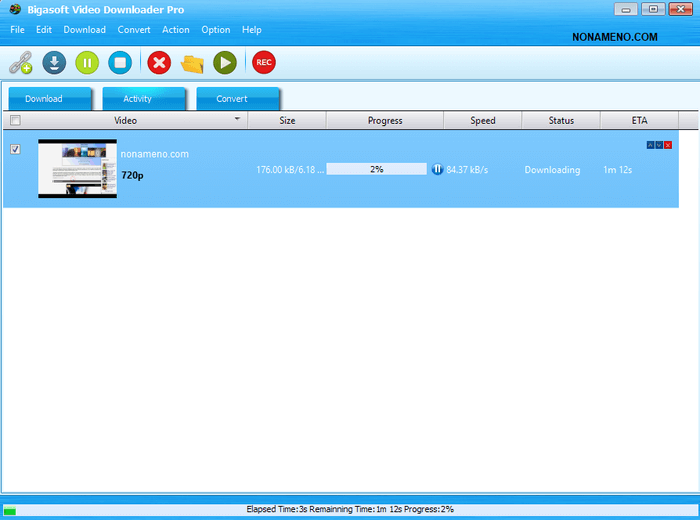Pause the item using inline pause icon
The height and width of the screenshot is (520, 700).
[x=437, y=170]
